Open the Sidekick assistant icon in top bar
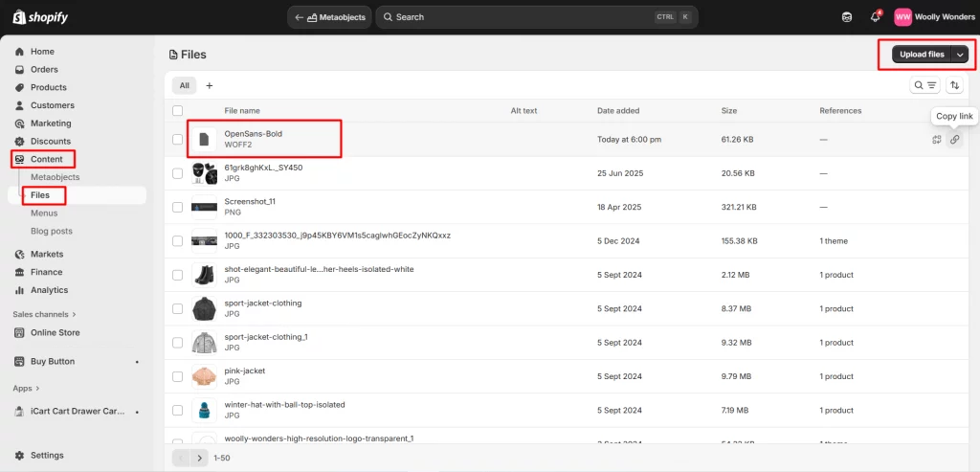This screenshot has height=472, width=980. pos(846,17)
